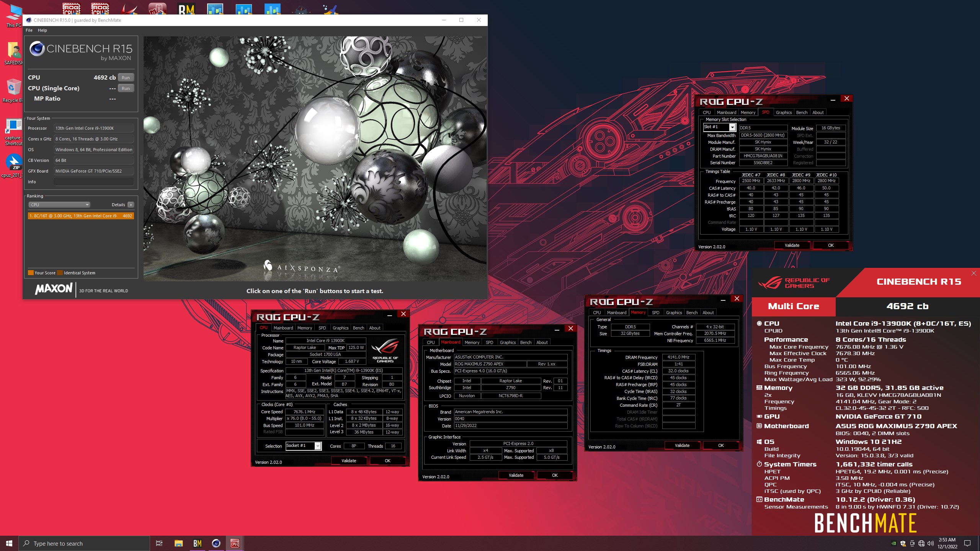Screen dimensions: 980x551
Task: Open the This PC desktop icon
Action: (14, 15)
